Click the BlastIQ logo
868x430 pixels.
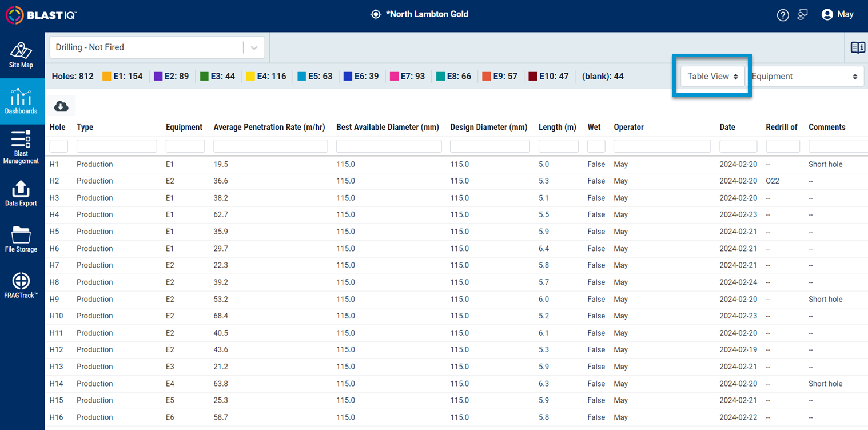(41, 15)
